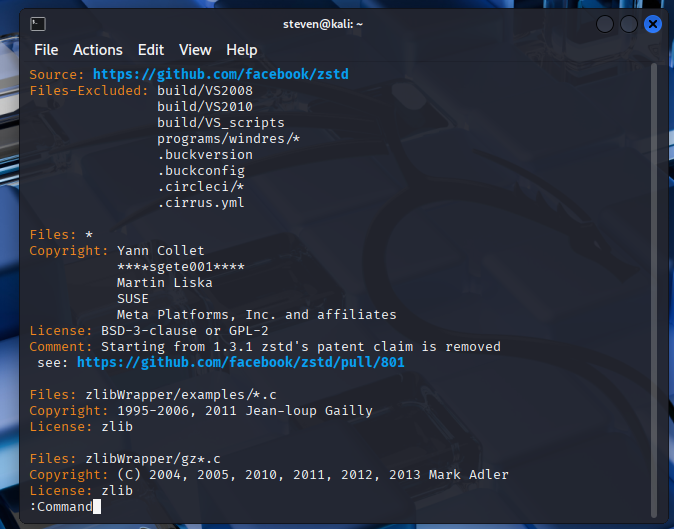The width and height of the screenshot is (674, 529).
Task: Follow the zstd pull/801 link
Action: pos(240,363)
